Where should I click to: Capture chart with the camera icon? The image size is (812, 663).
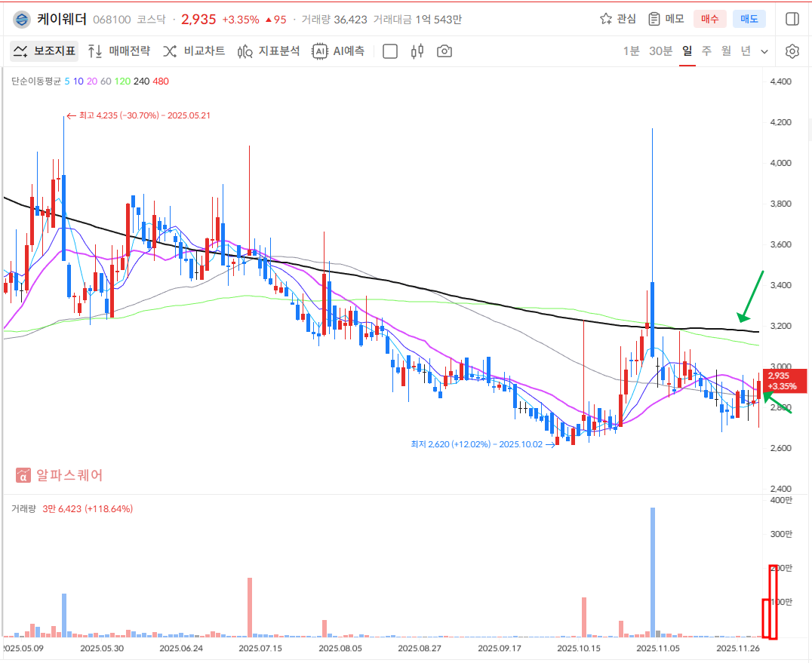(x=444, y=51)
